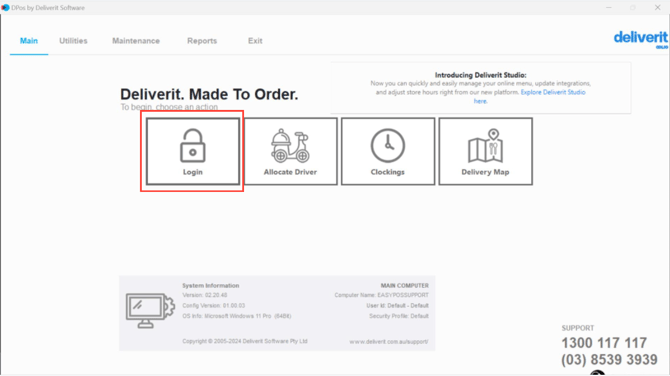Click the OS Info Microsoft Windows 11 Pro text
670x376 pixels.
237,316
